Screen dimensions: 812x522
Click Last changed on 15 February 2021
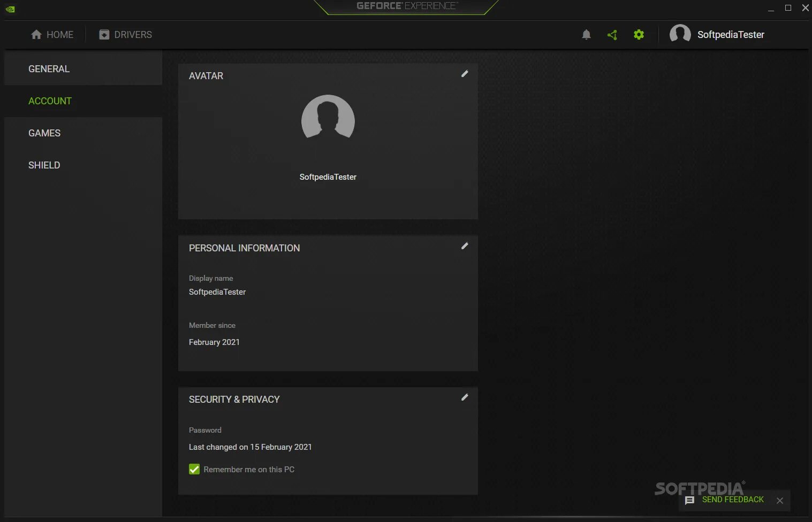coord(250,447)
